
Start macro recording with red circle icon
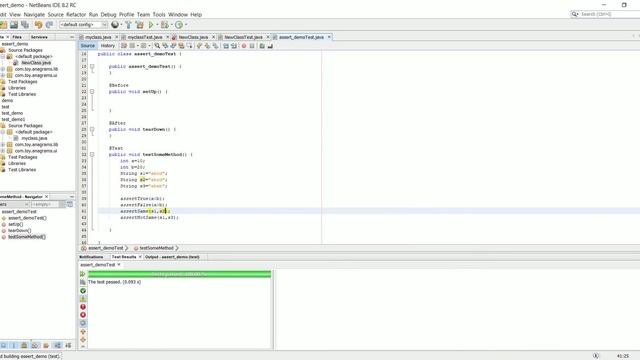click(244, 46)
